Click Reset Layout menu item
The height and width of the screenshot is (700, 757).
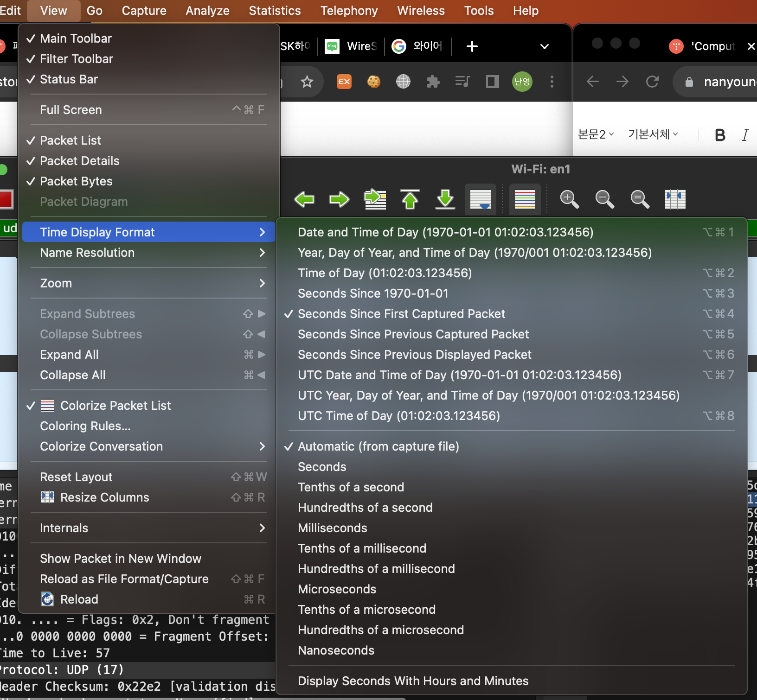tap(148, 477)
